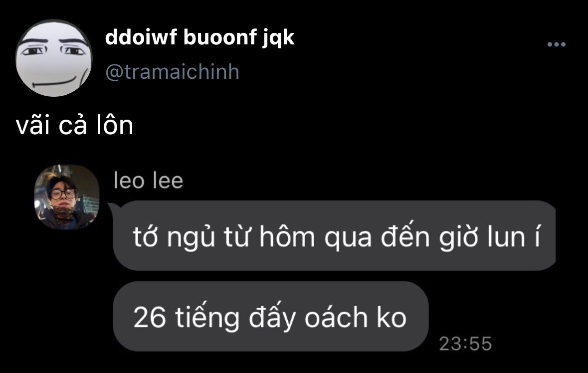Screen dimensions: 588x373
Task: Select the message bubble starting "tớ ngủ từ hôm qua"
Action: coord(334,236)
